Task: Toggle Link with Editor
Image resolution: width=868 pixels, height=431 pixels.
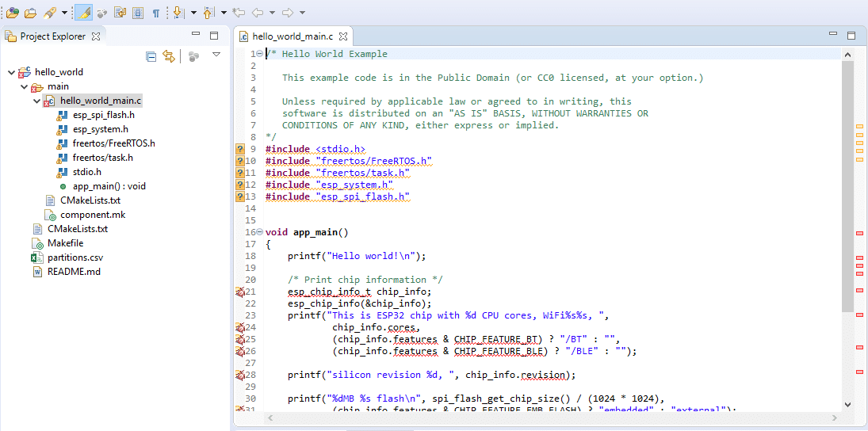Action: click(x=169, y=56)
